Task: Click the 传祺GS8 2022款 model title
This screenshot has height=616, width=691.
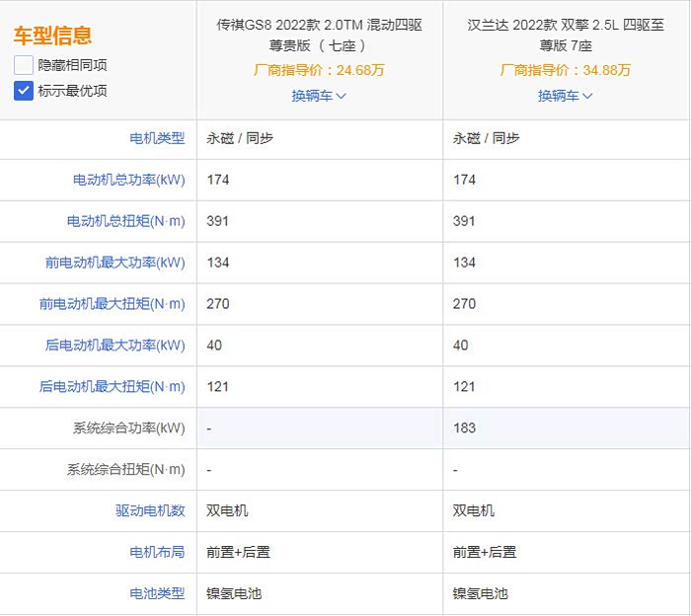Action: (x=319, y=35)
